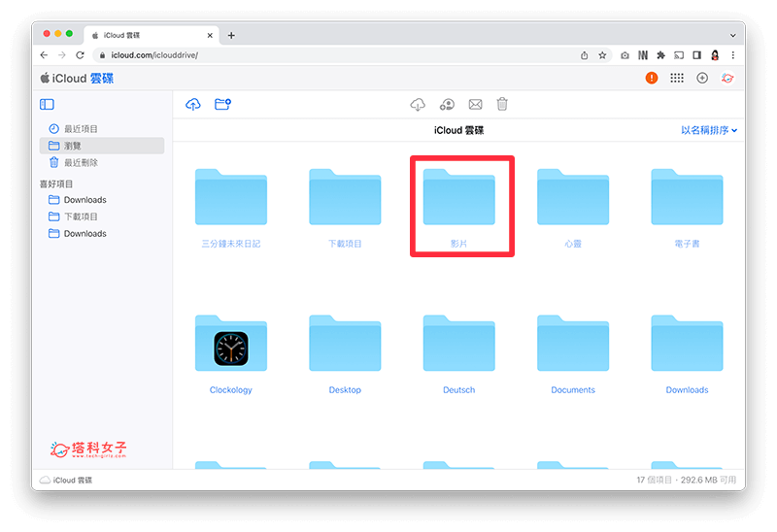Screen dimensions: 777x532
Task: Click the browser forward arrow
Action: tap(62, 55)
